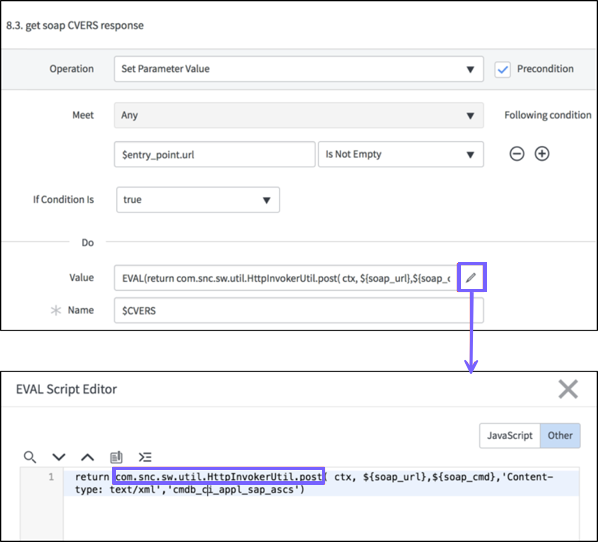Click the If Condition Is label
Screen dimensions: 598x542
[x=63, y=199]
